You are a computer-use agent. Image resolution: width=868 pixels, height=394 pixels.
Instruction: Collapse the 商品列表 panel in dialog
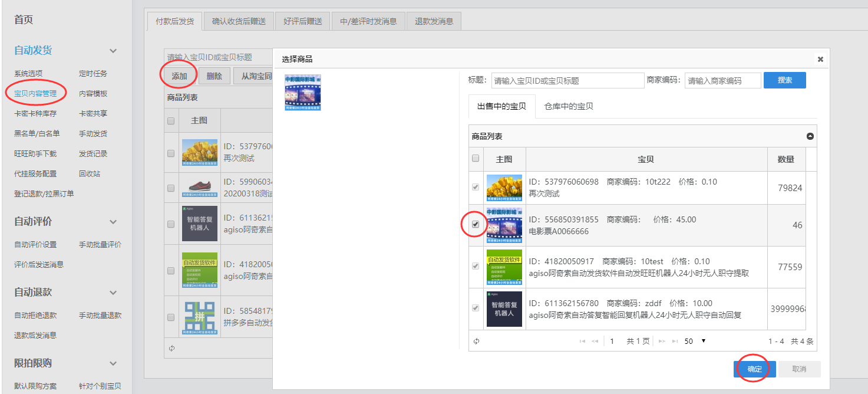(x=810, y=136)
